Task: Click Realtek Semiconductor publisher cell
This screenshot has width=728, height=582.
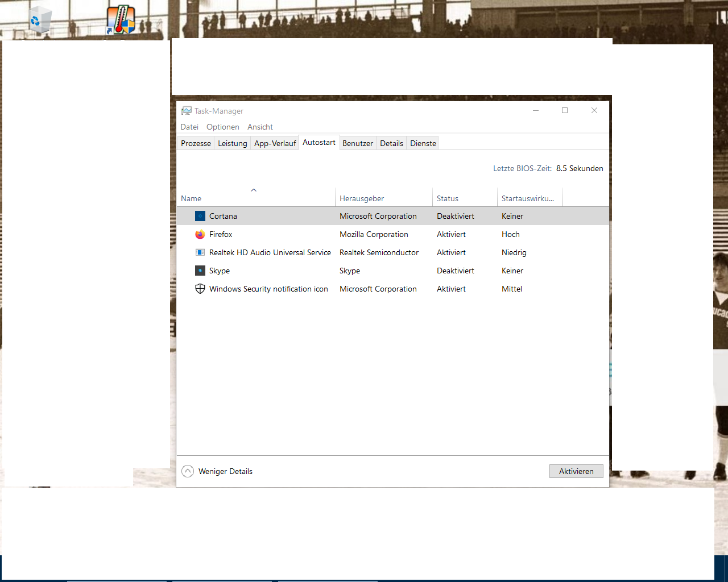Action: (379, 252)
